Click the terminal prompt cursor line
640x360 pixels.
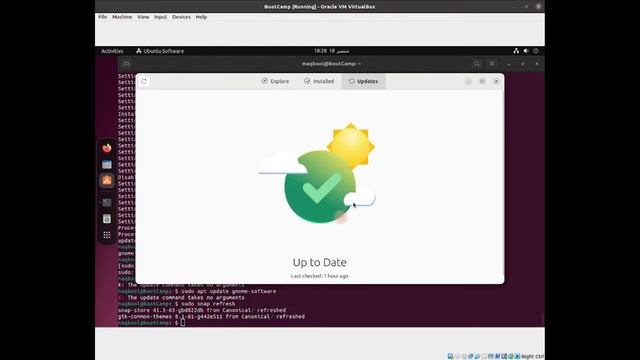point(151,323)
